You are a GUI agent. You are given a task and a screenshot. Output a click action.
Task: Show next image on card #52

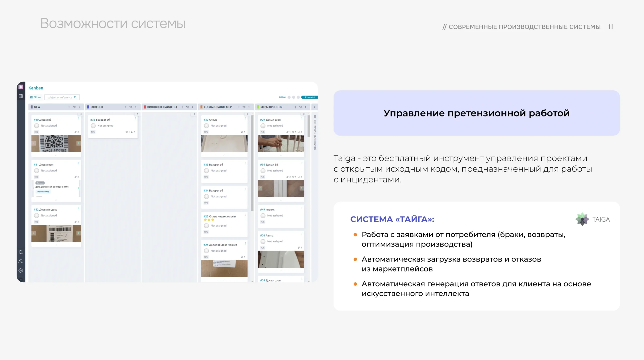pyautogui.click(x=78, y=233)
